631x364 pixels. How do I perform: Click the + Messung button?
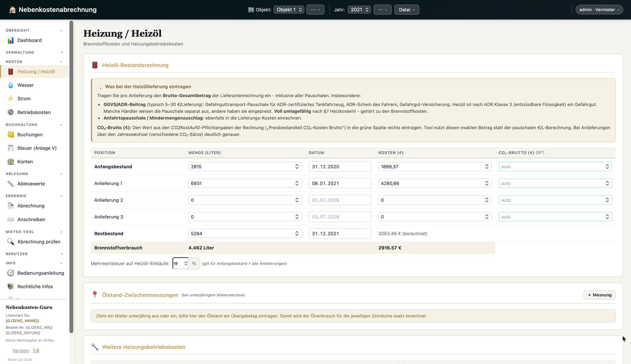(599, 295)
